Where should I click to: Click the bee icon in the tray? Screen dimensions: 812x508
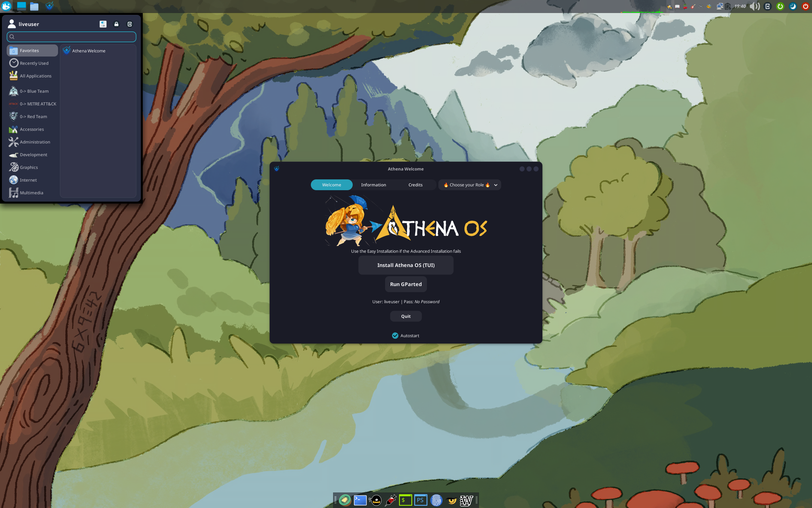[x=709, y=6]
